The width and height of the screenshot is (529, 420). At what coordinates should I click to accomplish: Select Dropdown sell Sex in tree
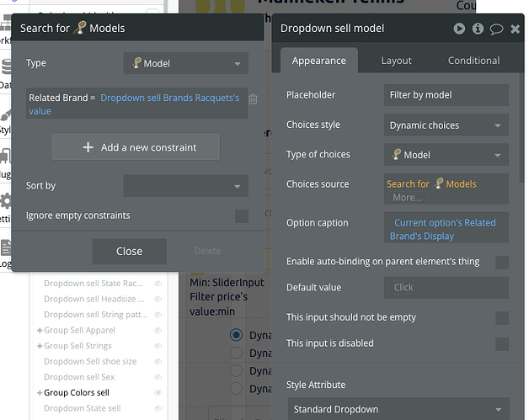79,377
